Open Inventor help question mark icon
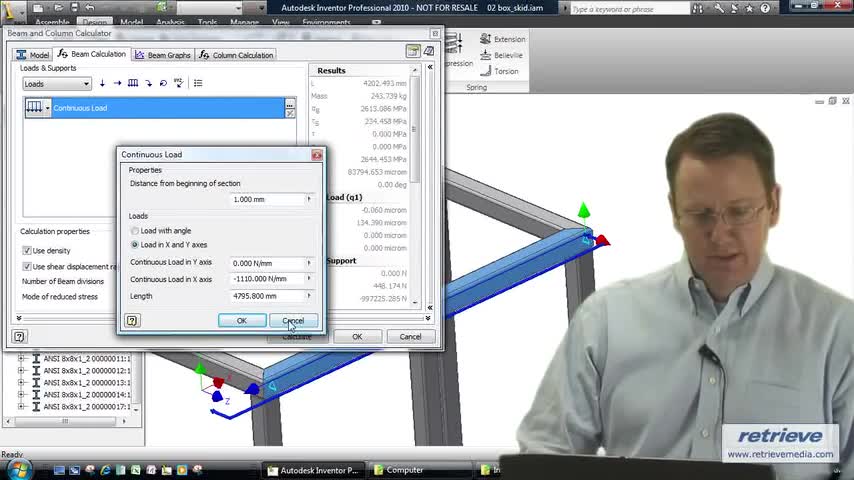Image resolution: width=854 pixels, height=480 pixels. point(765,8)
